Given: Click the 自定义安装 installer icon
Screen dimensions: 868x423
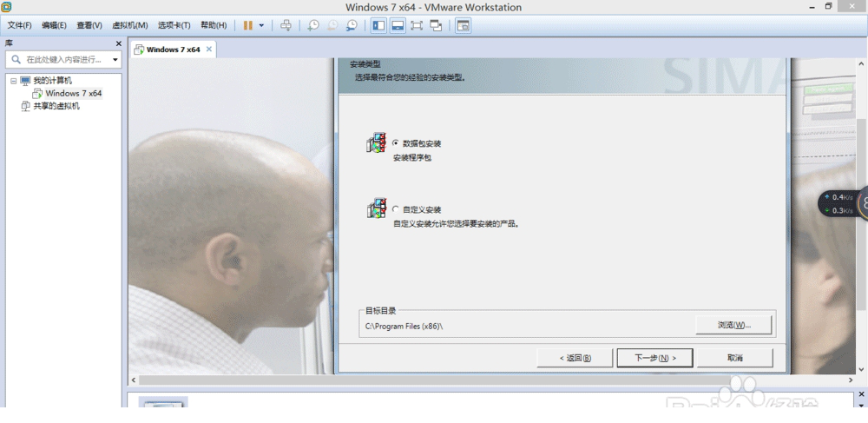Looking at the screenshot, I should click(x=377, y=208).
